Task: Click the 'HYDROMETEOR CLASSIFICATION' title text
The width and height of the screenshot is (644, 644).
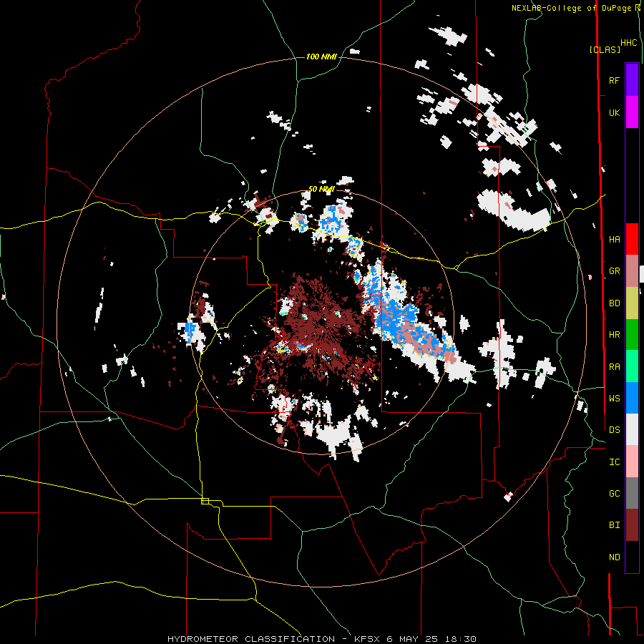Action: (251, 639)
